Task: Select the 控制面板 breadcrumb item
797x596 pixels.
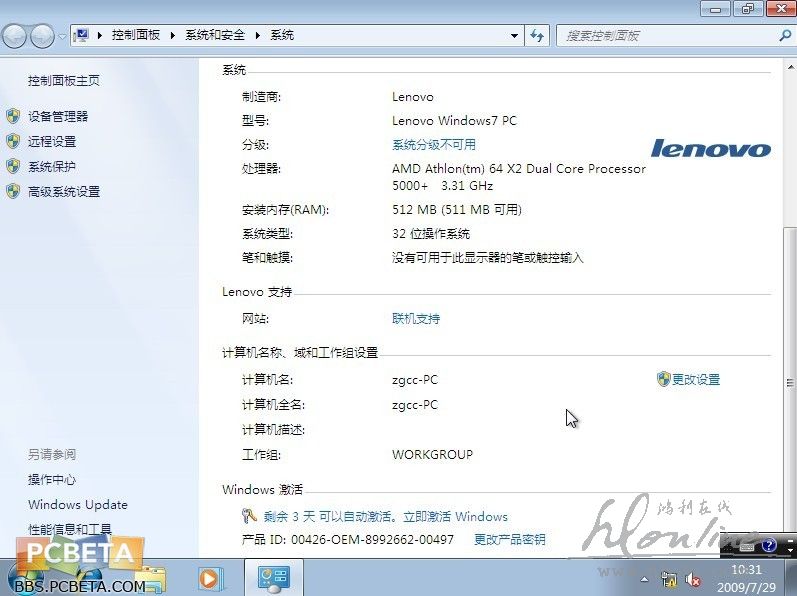Action: point(136,35)
